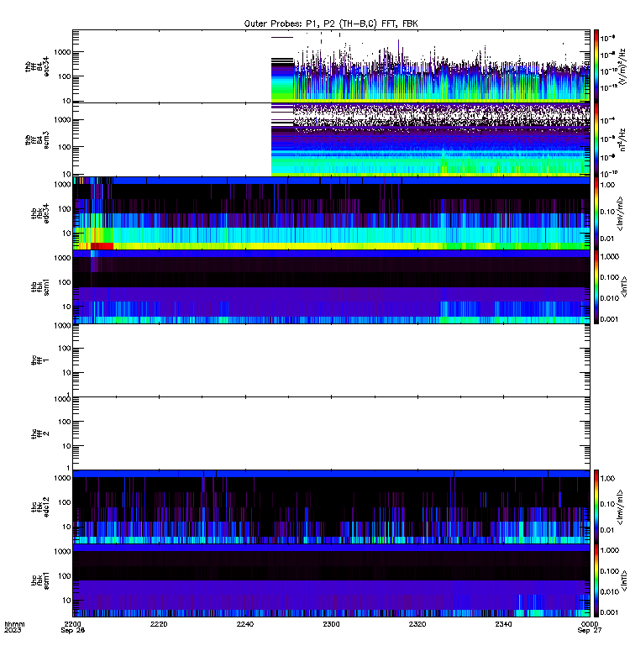The width and height of the screenshot is (630, 672).
Task: Click the color bar of the thc fbk scm1 panel
Action: coord(596,580)
